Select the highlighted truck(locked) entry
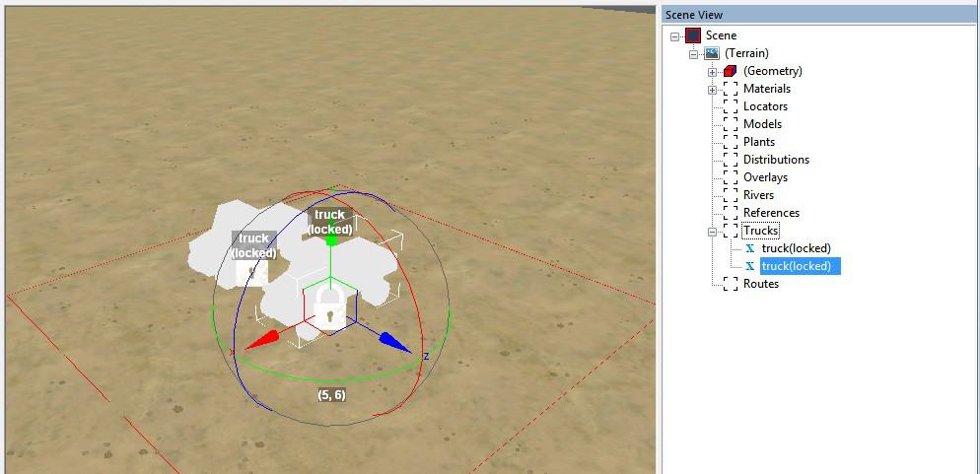This screenshot has height=474, width=980. (x=796, y=266)
